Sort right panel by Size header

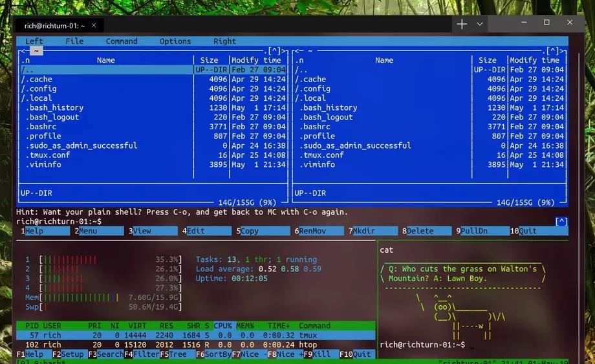[487, 60]
